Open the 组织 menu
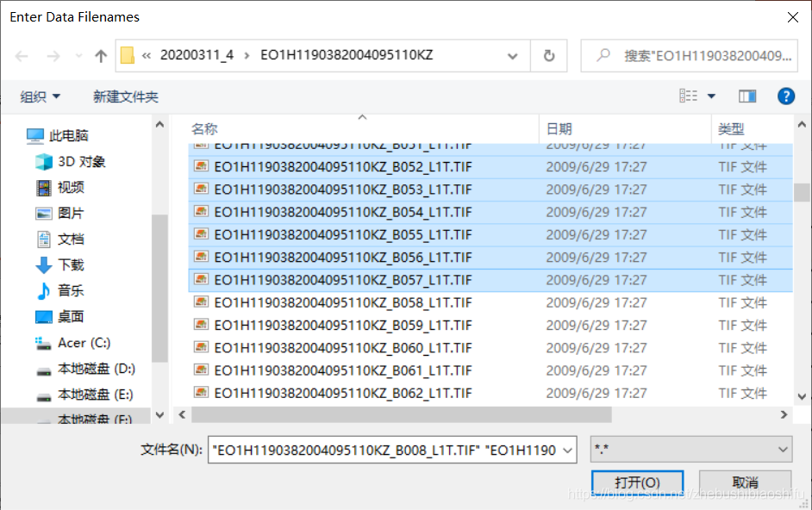 tap(40, 96)
